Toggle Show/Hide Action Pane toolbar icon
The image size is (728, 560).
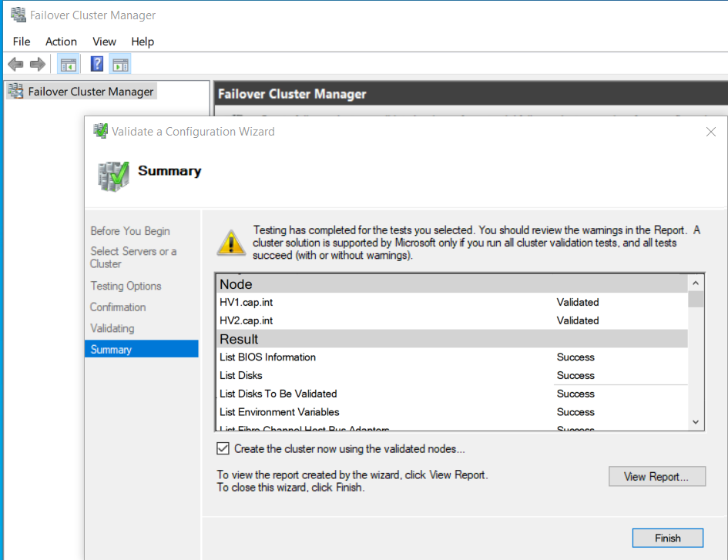tap(120, 65)
